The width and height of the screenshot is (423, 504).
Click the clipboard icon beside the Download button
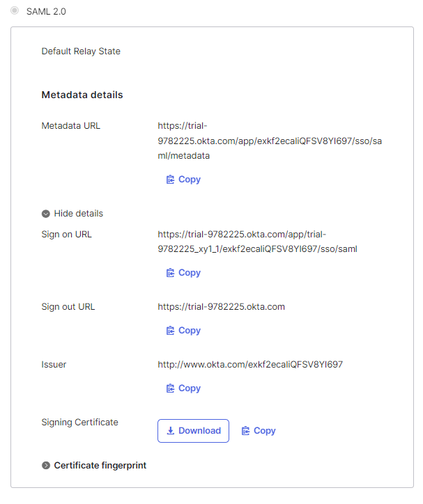point(245,431)
